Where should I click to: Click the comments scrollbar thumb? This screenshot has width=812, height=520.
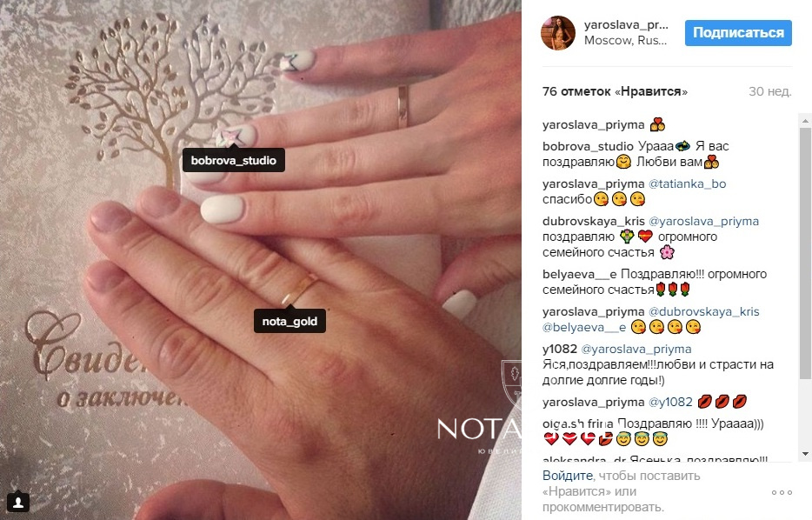point(805,252)
